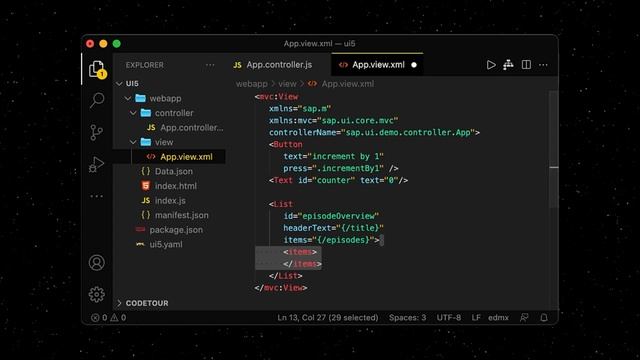The width and height of the screenshot is (640, 360).
Task: Click view in the breadcrumb path
Action: pos(287,84)
